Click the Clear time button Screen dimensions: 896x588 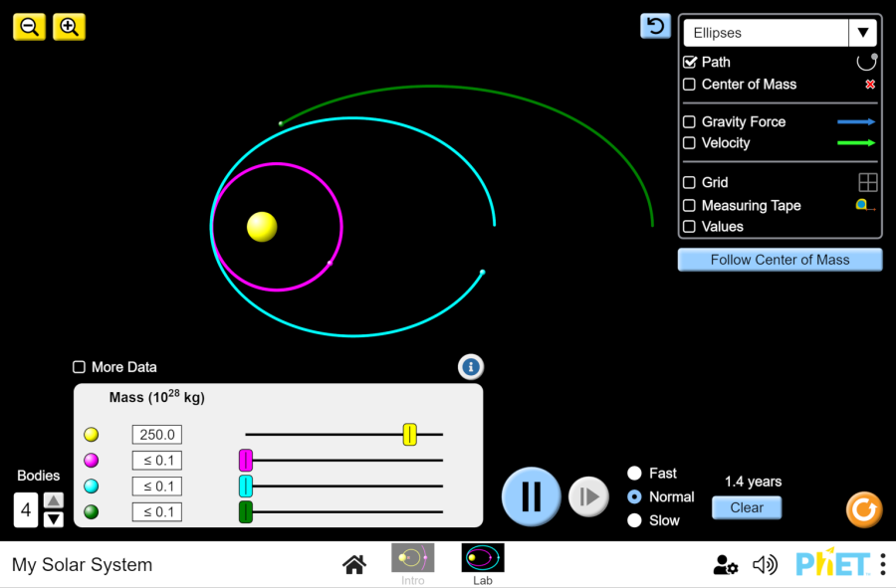point(747,507)
